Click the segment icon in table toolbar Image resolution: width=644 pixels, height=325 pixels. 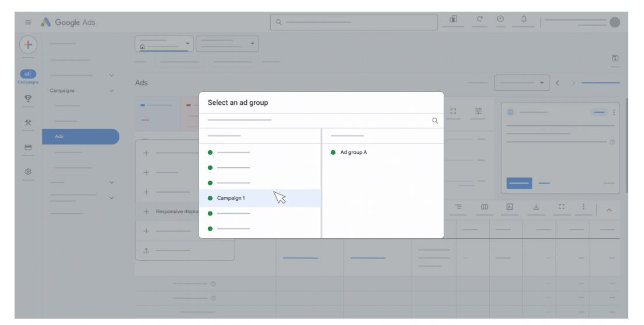coord(458,207)
